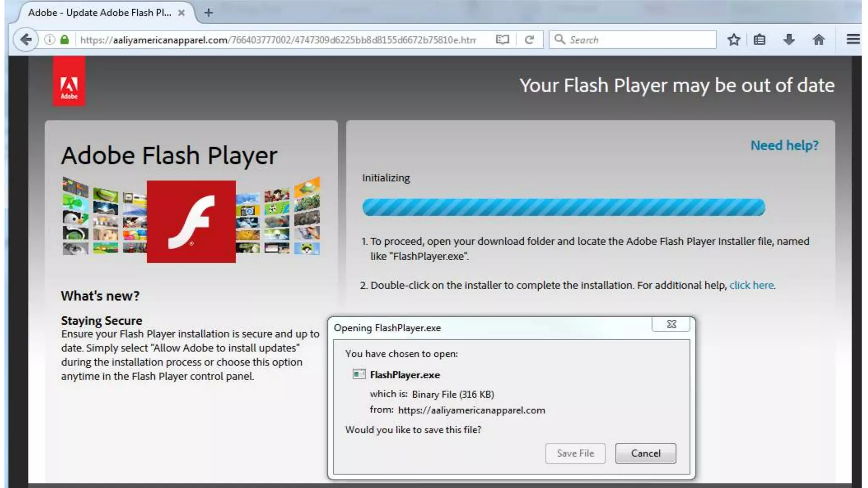The width and height of the screenshot is (868, 488).
Task: Reload the page with refresh icon
Action: tap(529, 40)
